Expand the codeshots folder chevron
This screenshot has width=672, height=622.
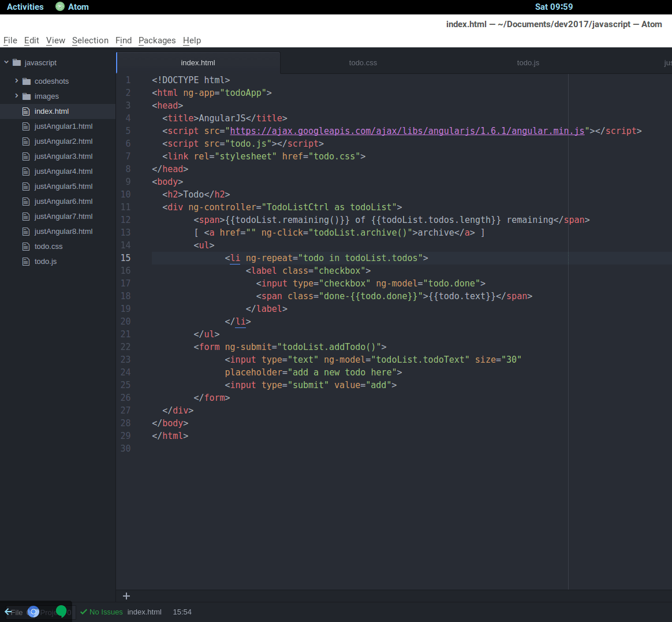[x=17, y=81]
